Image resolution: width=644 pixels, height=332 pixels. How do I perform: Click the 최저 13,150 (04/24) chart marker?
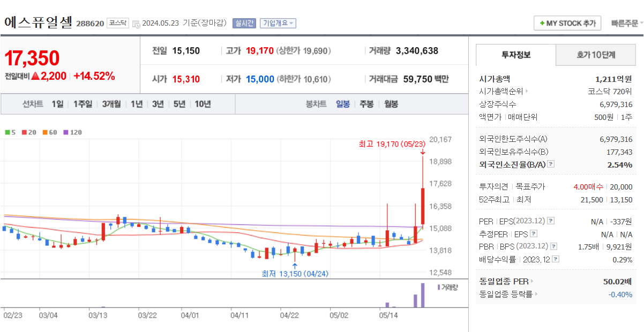(295, 273)
